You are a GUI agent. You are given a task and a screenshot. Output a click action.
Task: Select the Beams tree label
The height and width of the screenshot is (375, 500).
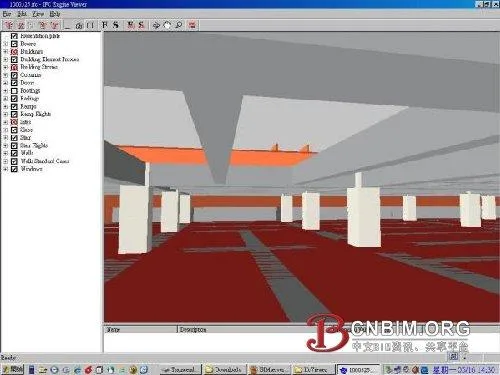point(28,44)
